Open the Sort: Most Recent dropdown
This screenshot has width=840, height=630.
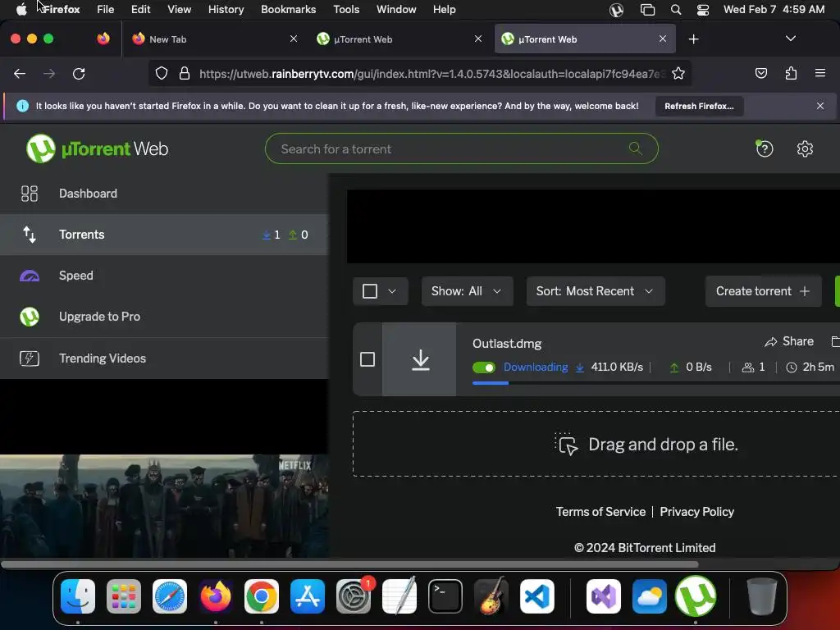(x=596, y=291)
